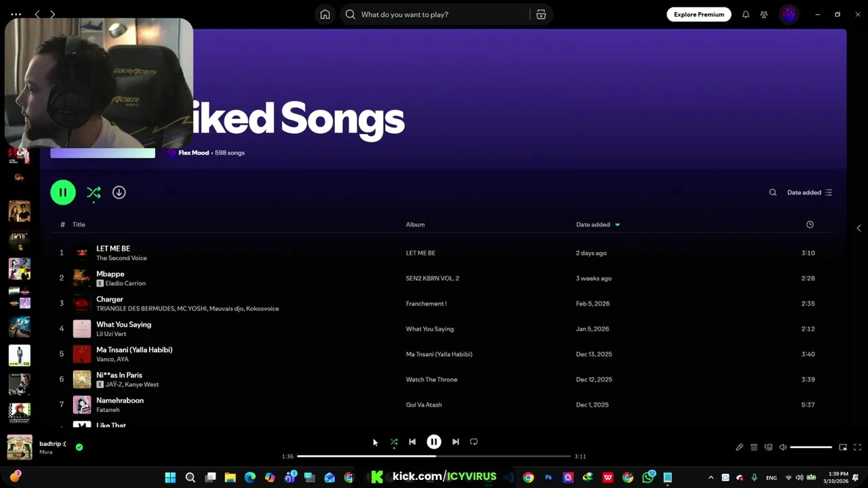This screenshot has width=868, height=488.
Task: Toggle liked checkmark for badtrip :(
Action: pyautogui.click(x=79, y=447)
